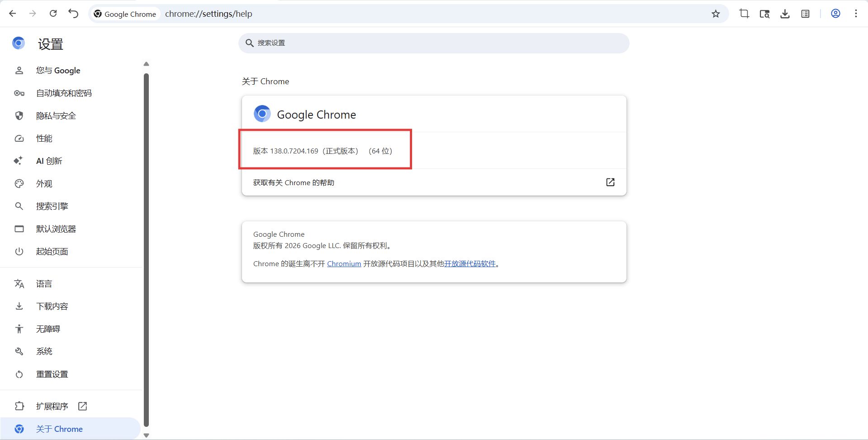868x440 pixels.
Task: Open the 性能 settings section
Action: 44,139
